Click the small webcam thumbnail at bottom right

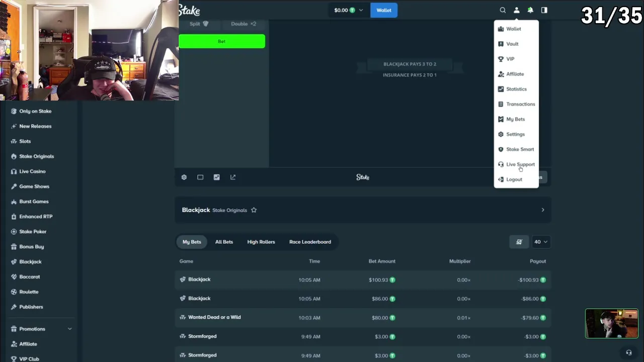611,323
